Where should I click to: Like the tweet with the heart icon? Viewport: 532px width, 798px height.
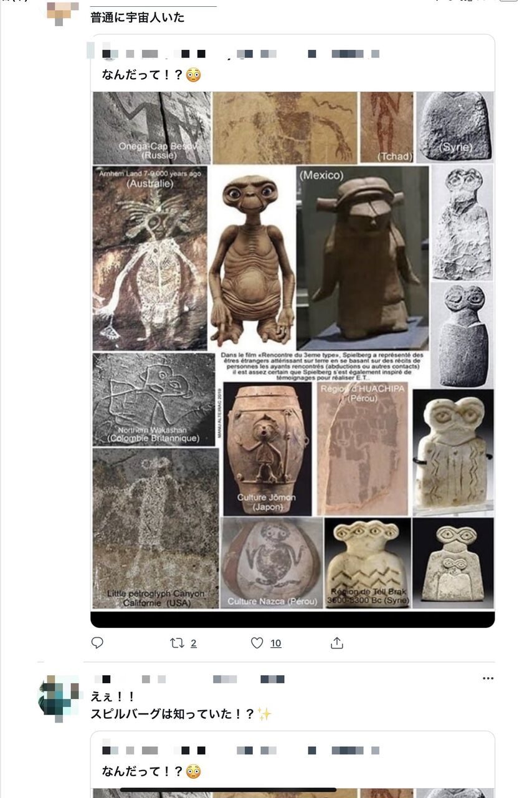click(257, 643)
